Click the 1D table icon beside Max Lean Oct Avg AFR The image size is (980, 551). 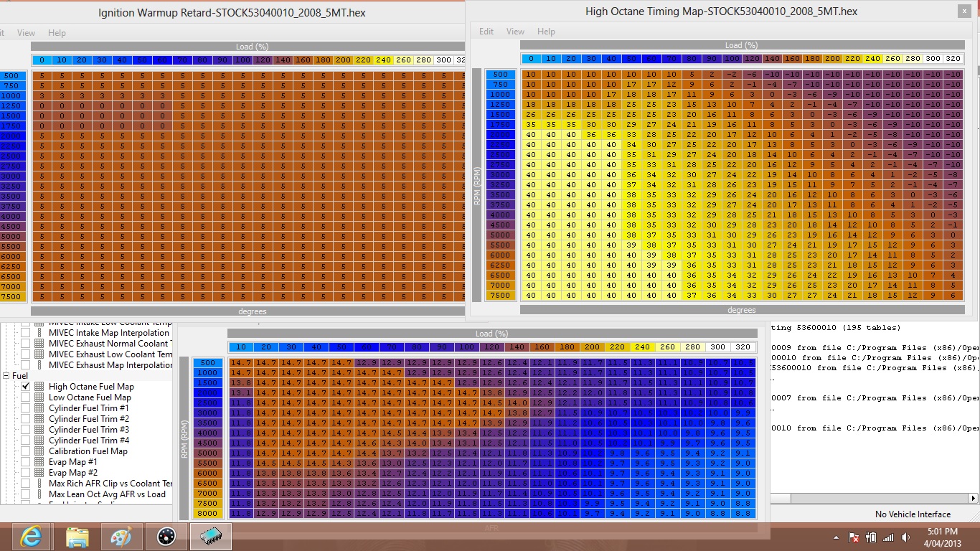tap(39, 494)
